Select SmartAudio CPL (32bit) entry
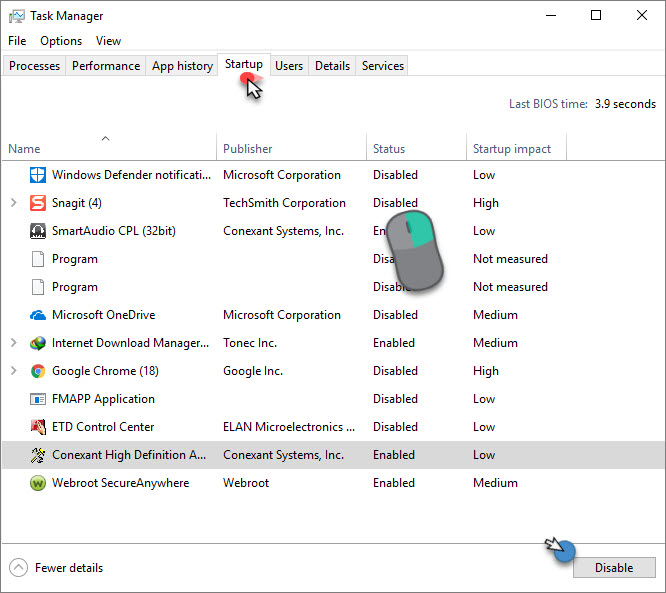Image resolution: width=666 pixels, height=593 pixels. (x=114, y=231)
